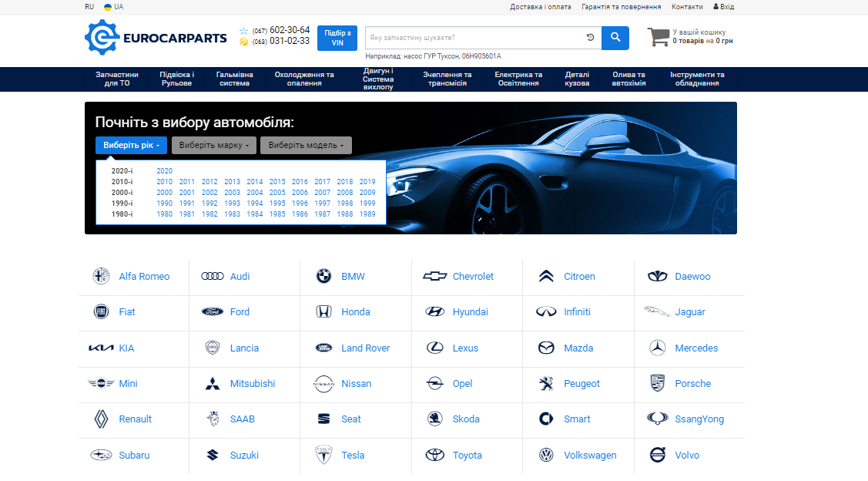The height and width of the screenshot is (481, 868).
Task: Click the BMW roundel logo
Action: point(323,276)
